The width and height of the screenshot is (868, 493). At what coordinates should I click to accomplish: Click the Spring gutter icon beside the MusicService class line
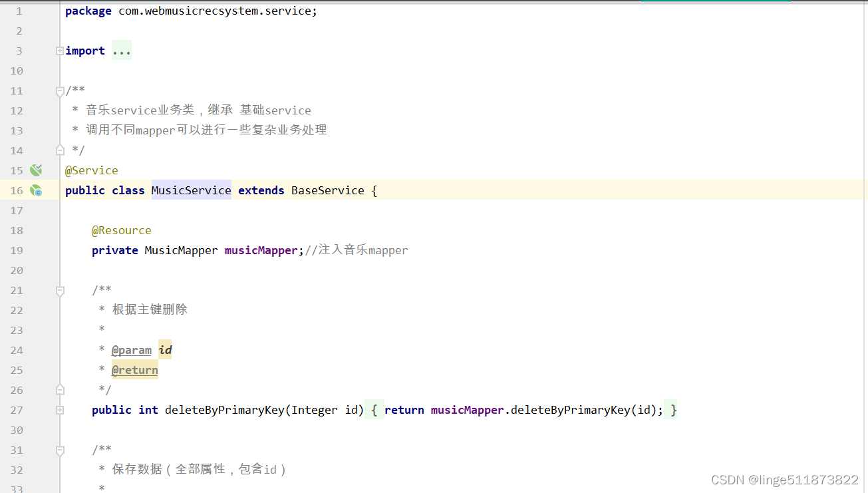(36, 190)
